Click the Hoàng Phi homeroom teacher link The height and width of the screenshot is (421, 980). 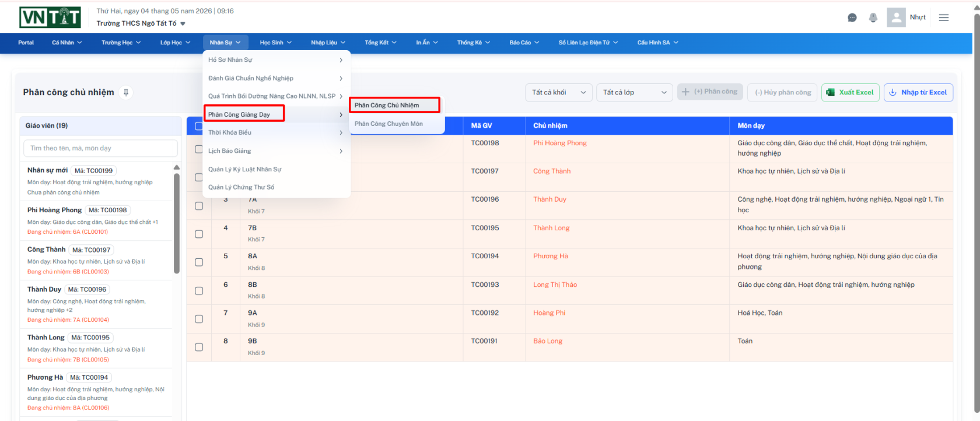pos(549,313)
